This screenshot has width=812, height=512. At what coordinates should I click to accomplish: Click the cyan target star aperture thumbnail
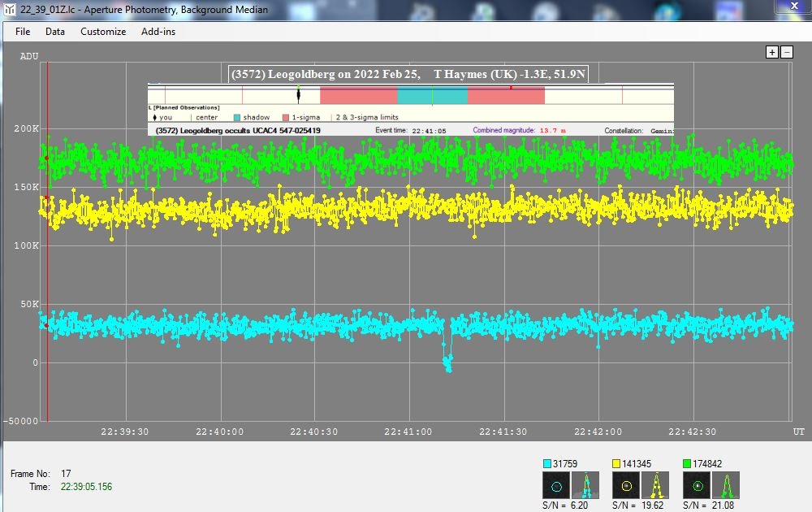point(556,485)
